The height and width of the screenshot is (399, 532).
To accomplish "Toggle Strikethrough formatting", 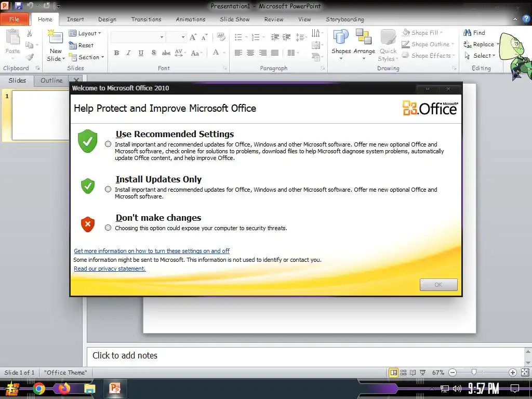I will 166,53.
